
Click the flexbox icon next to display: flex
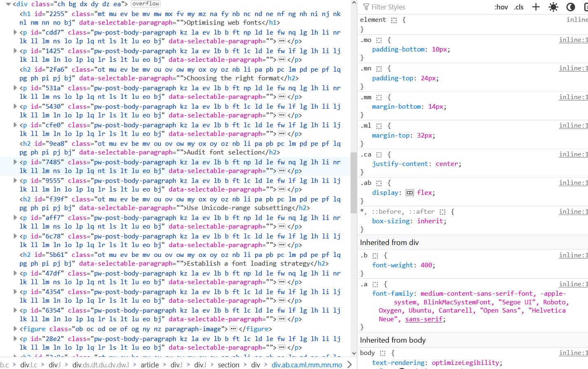pyautogui.click(x=409, y=192)
